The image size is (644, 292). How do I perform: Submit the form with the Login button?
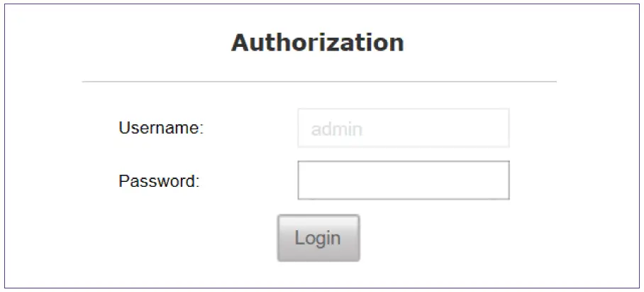point(318,238)
